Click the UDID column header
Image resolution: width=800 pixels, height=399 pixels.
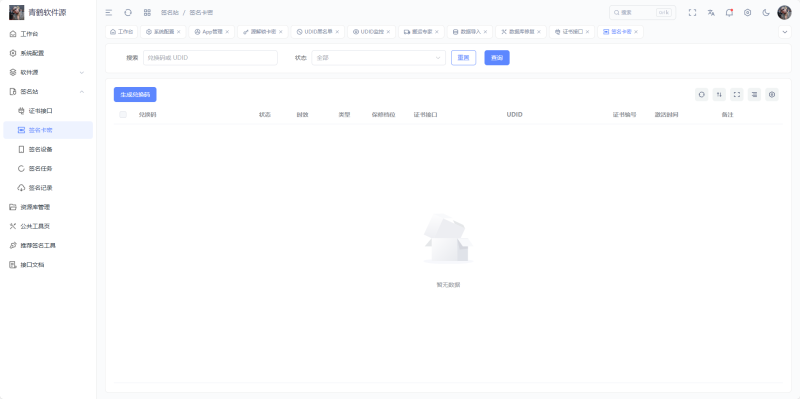point(514,115)
